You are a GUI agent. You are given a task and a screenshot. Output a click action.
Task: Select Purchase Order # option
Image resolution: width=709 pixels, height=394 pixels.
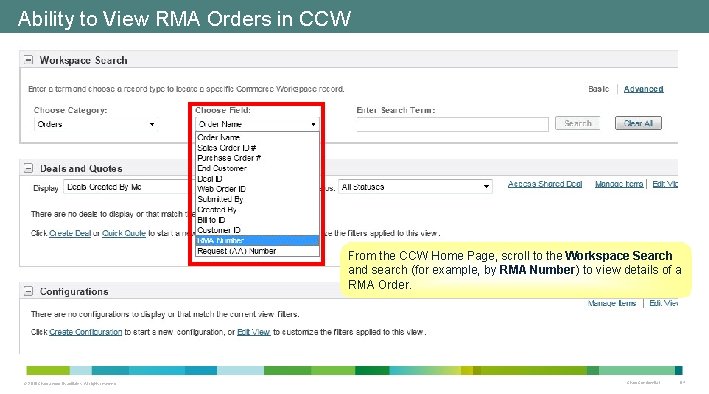coord(257,158)
